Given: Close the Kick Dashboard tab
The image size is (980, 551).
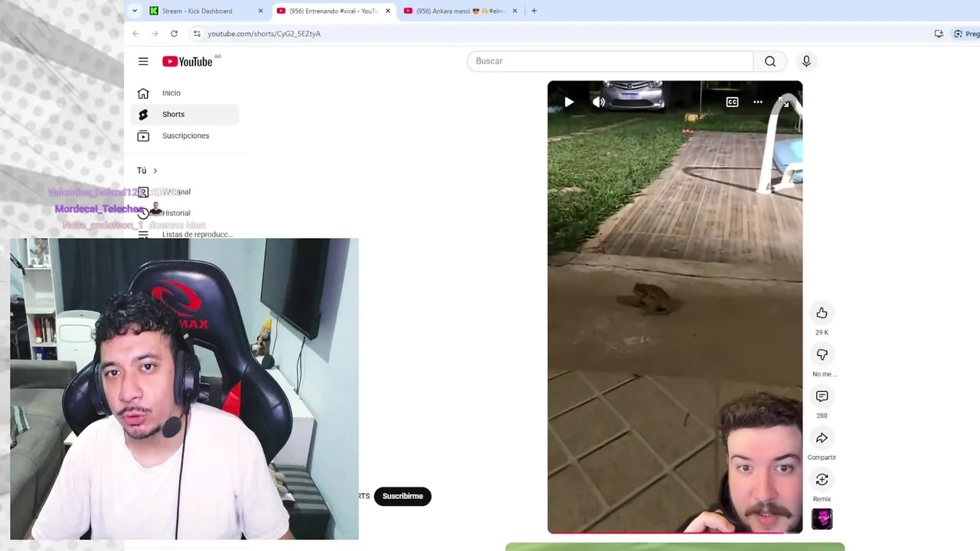Looking at the screenshot, I should click(260, 11).
